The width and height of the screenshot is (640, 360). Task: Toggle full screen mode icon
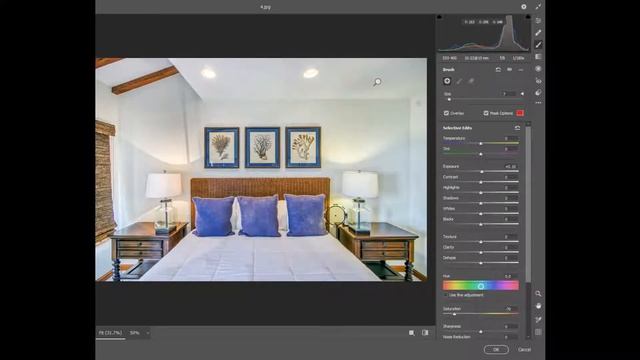538,7
